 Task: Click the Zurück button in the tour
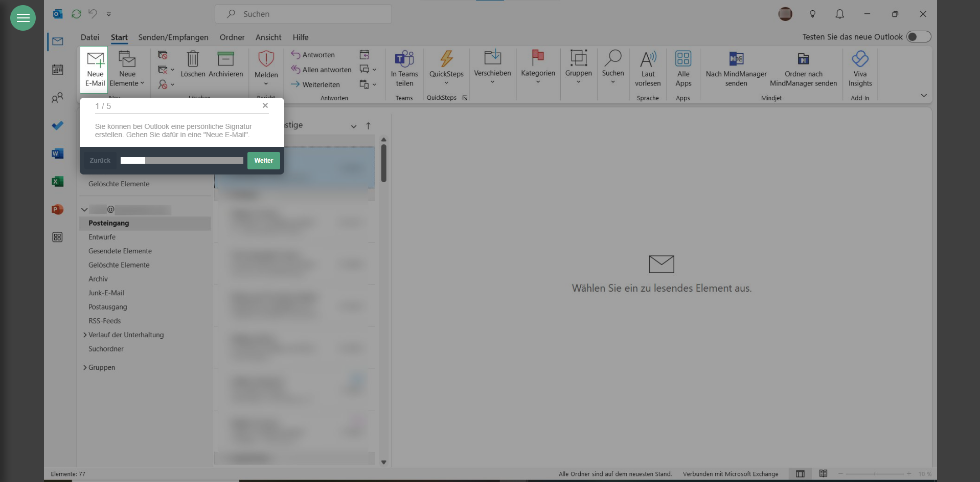click(x=100, y=161)
